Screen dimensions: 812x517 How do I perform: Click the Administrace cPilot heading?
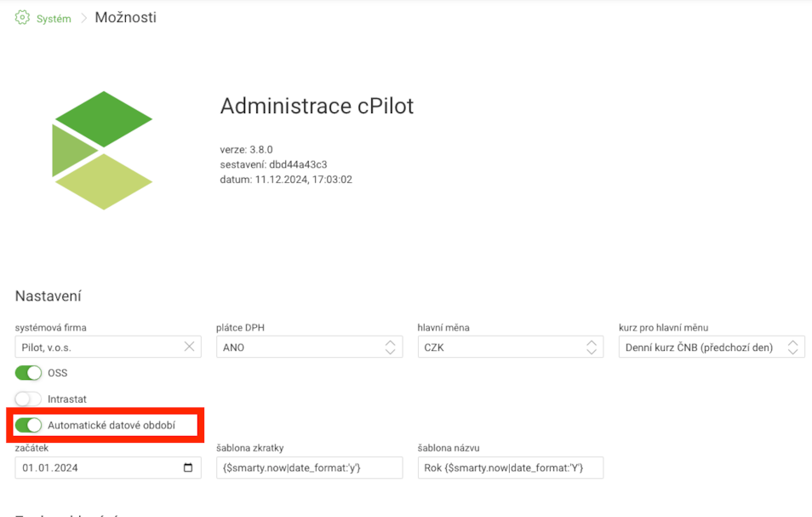coord(317,106)
